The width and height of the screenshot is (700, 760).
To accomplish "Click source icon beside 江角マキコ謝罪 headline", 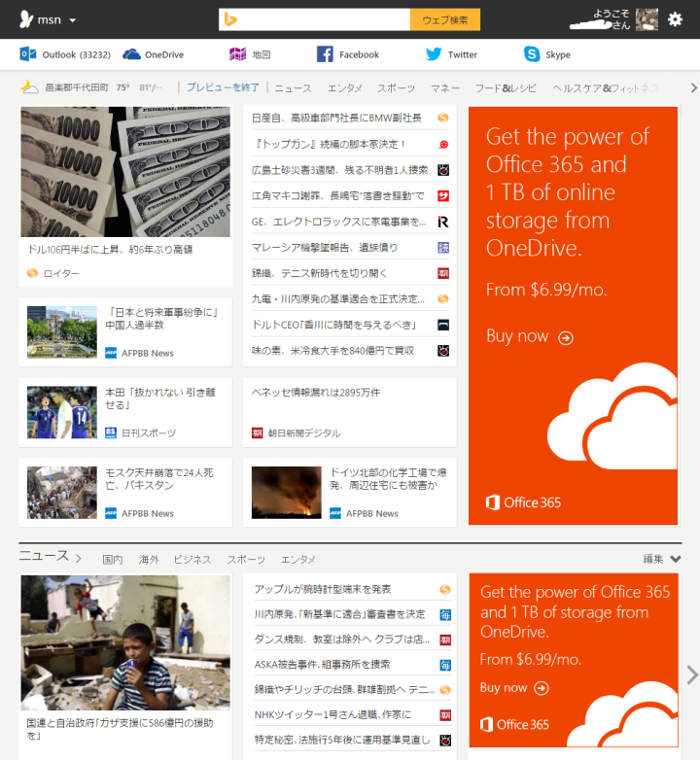I will (443, 195).
